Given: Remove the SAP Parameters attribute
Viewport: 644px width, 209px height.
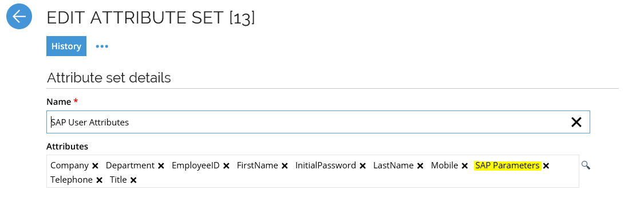Looking at the screenshot, I should 546,166.
